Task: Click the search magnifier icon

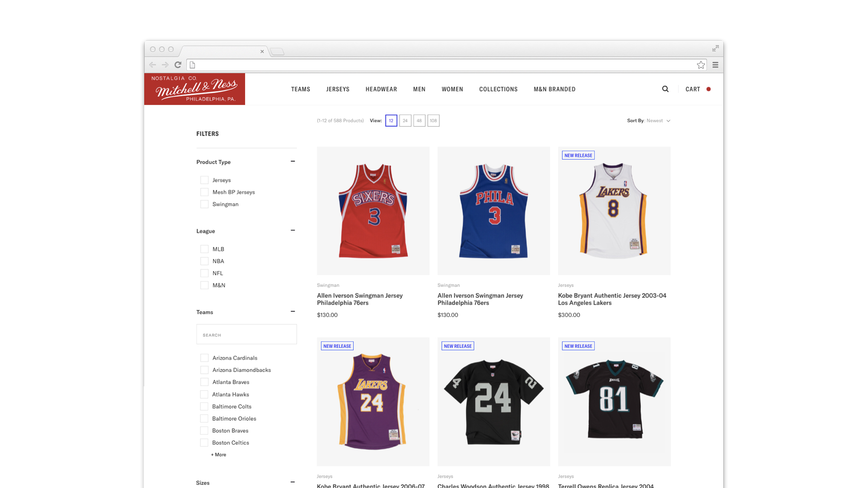Action: click(x=665, y=89)
